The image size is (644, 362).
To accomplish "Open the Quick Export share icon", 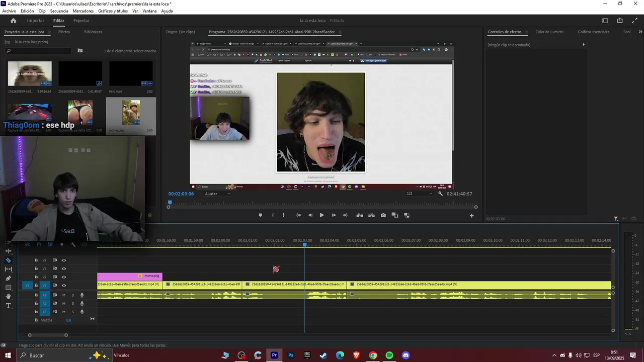I will click(620, 21).
